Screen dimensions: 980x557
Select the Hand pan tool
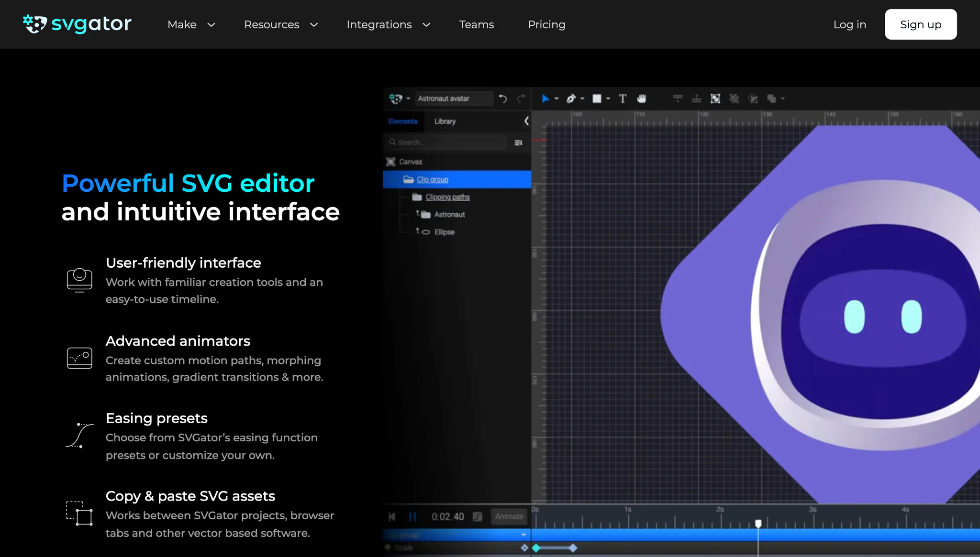[642, 98]
